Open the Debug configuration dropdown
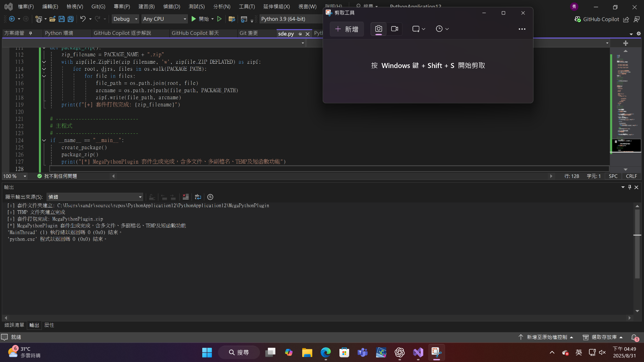Viewport: 644px width, 362px height. tap(125, 19)
